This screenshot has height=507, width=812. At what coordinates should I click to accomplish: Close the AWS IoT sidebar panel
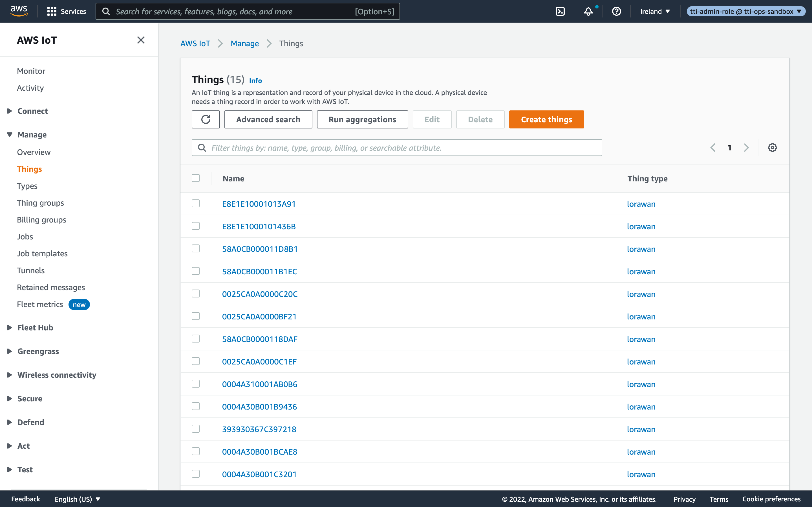pyautogui.click(x=141, y=40)
